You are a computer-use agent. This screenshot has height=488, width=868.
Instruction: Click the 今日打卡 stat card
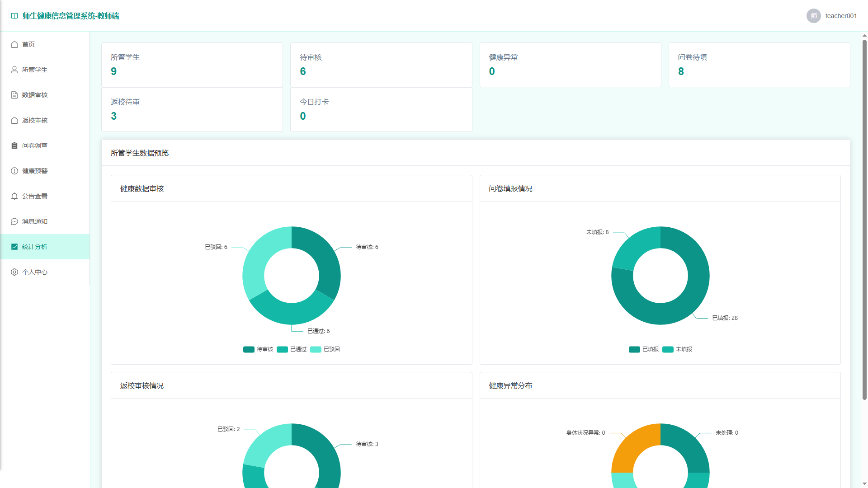[x=381, y=109]
